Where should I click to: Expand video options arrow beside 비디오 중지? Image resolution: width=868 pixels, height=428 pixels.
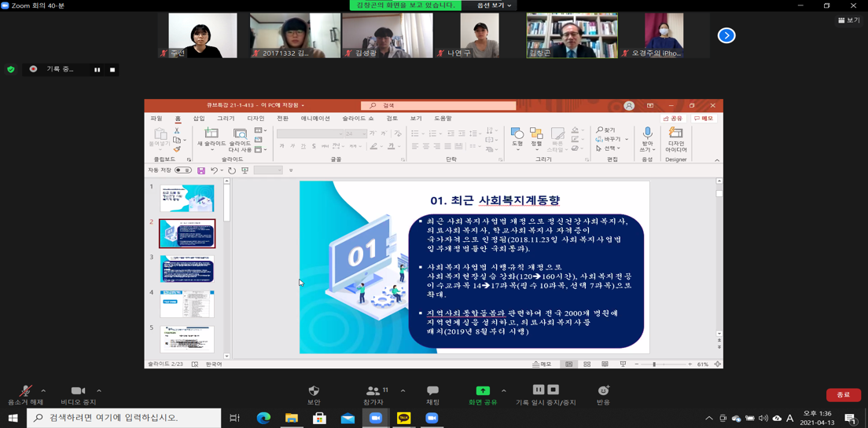[x=99, y=391]
